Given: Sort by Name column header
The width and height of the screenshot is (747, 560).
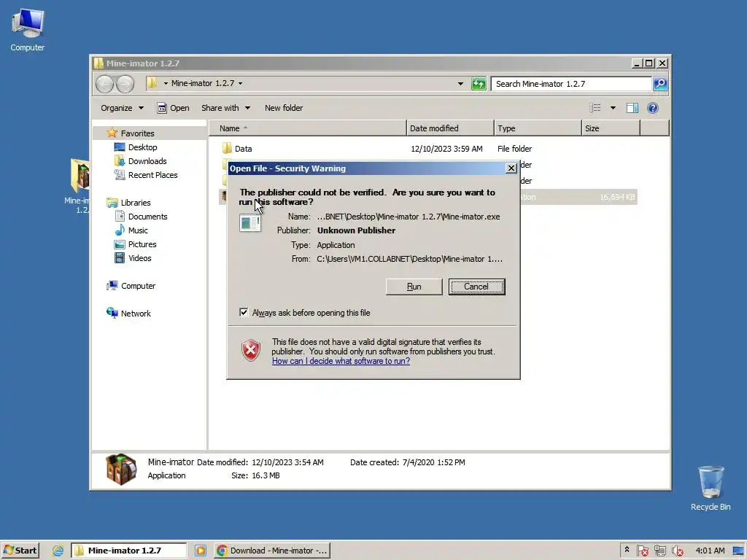Looking at the screenshot, I should (x=308, y=128).
